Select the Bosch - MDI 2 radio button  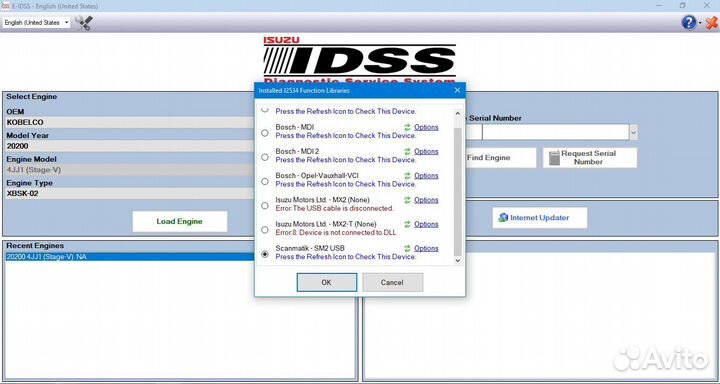(264, 157)
